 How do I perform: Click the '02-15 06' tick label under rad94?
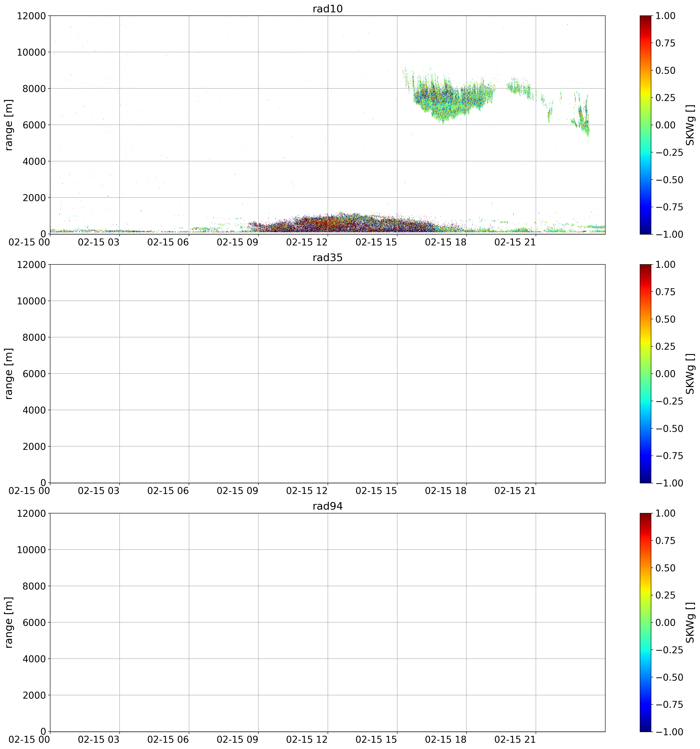click(x=168, y=740)
